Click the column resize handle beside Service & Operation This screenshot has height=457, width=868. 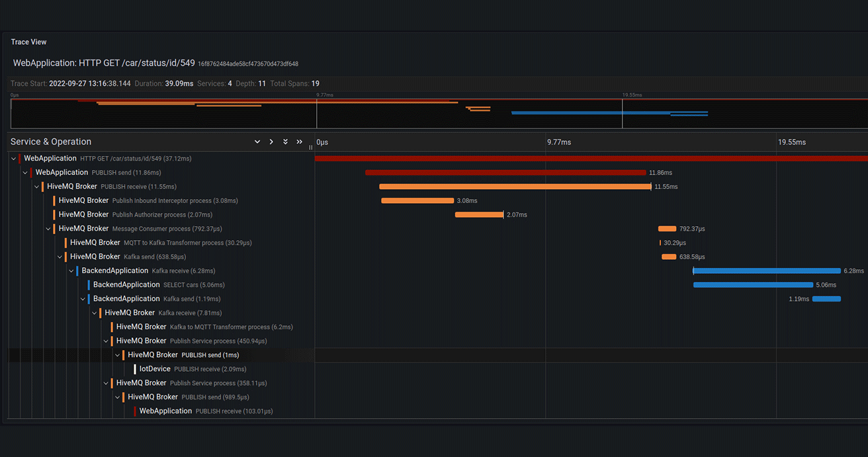[311, 147]
